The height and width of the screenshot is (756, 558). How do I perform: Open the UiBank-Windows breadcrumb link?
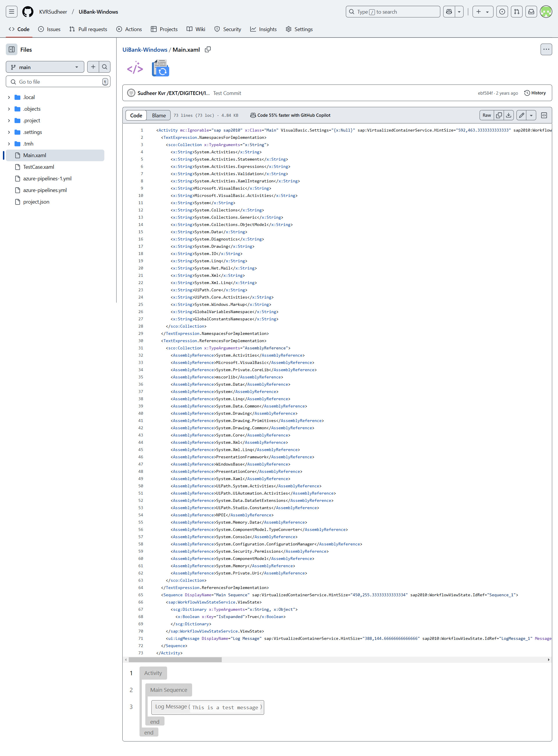145,50
